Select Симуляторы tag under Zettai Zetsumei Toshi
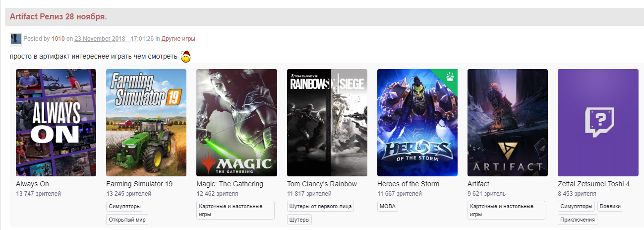644x230 pixels. point(576,206)
